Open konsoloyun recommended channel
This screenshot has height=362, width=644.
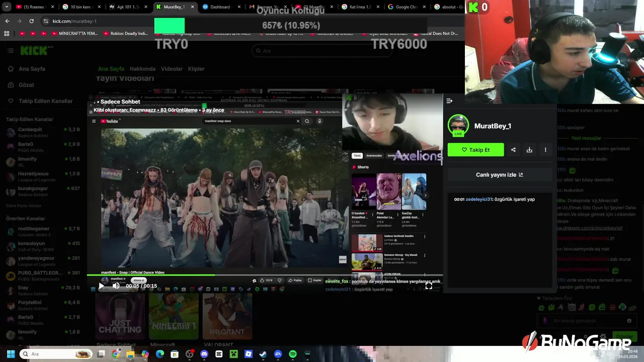(43, 246)
